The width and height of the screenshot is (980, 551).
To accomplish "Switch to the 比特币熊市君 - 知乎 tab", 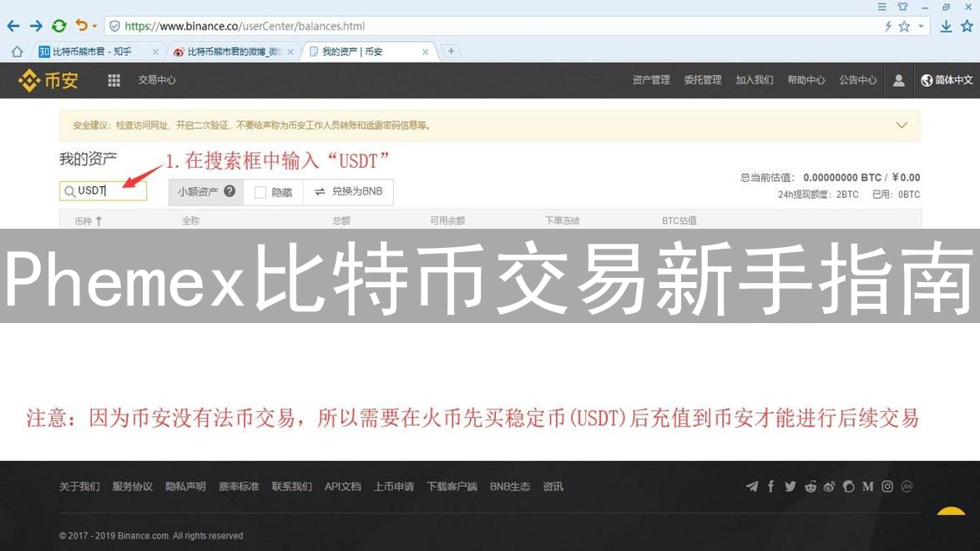I will coord(97,52).
